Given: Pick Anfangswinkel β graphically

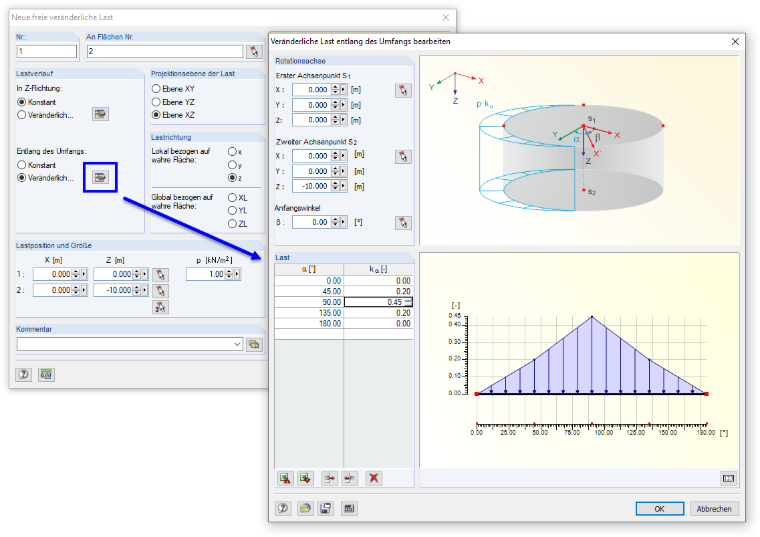Looking at the screenshot, I should point(403,223).
